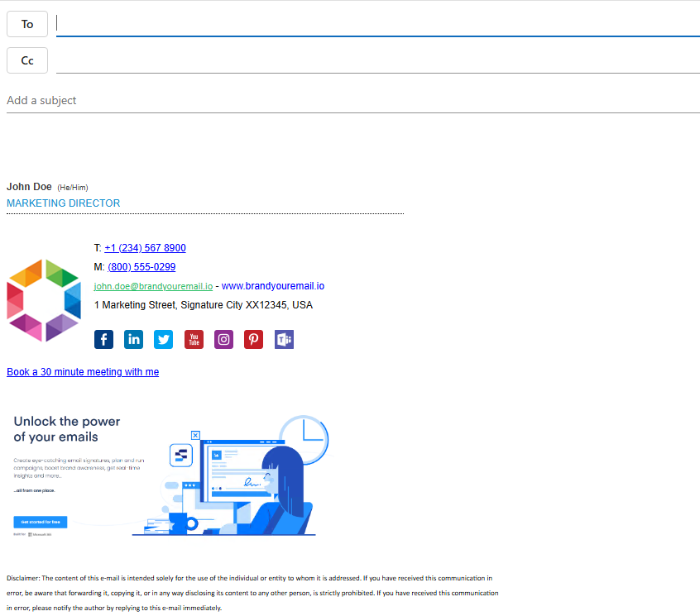Viewport: 700px width, 616px height.
Task: Click the MARKETING DIRECTOR title text
Action: 64,203
